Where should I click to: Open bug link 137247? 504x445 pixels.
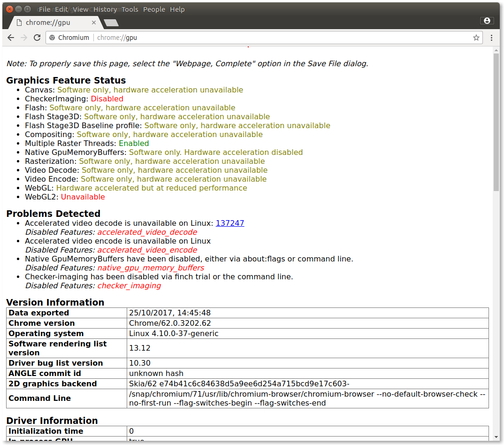coord(230,223)
